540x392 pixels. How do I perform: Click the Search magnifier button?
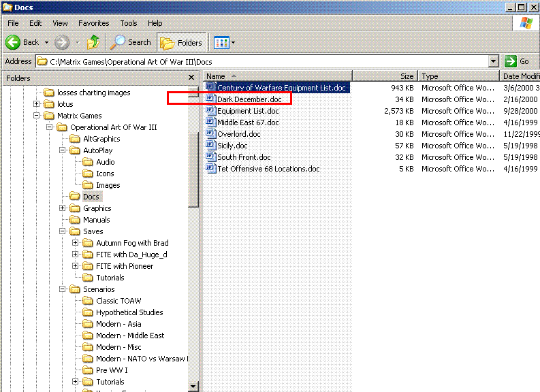131,42
